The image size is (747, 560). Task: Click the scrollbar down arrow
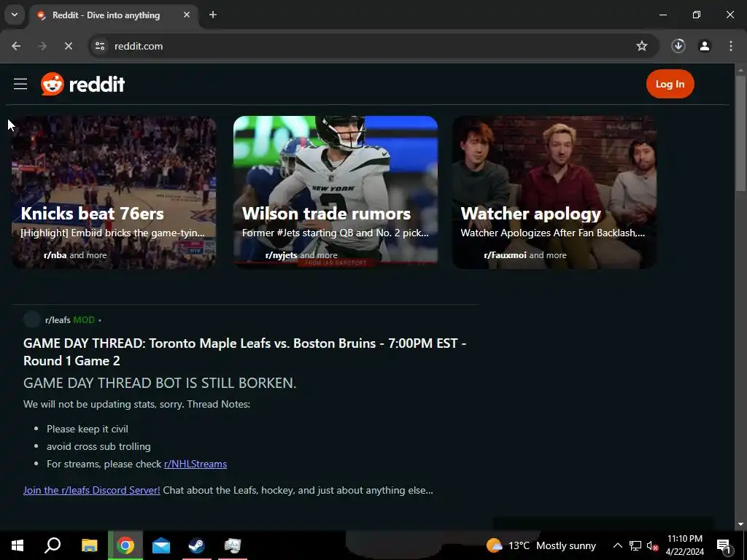pyautogui.click(x=740, y=524)
